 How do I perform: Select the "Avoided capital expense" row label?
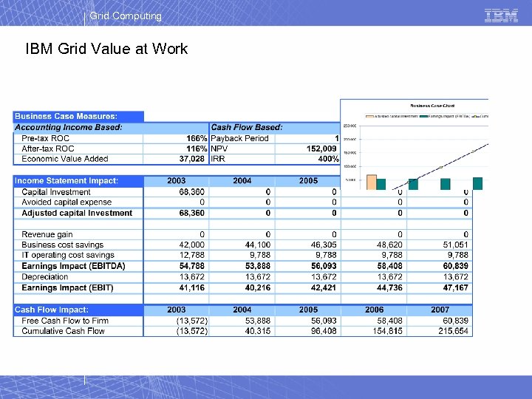[x=66, y=202]
